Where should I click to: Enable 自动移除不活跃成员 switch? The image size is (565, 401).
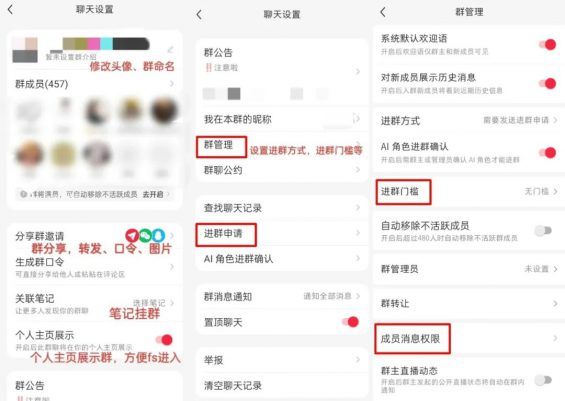[543, 230]
